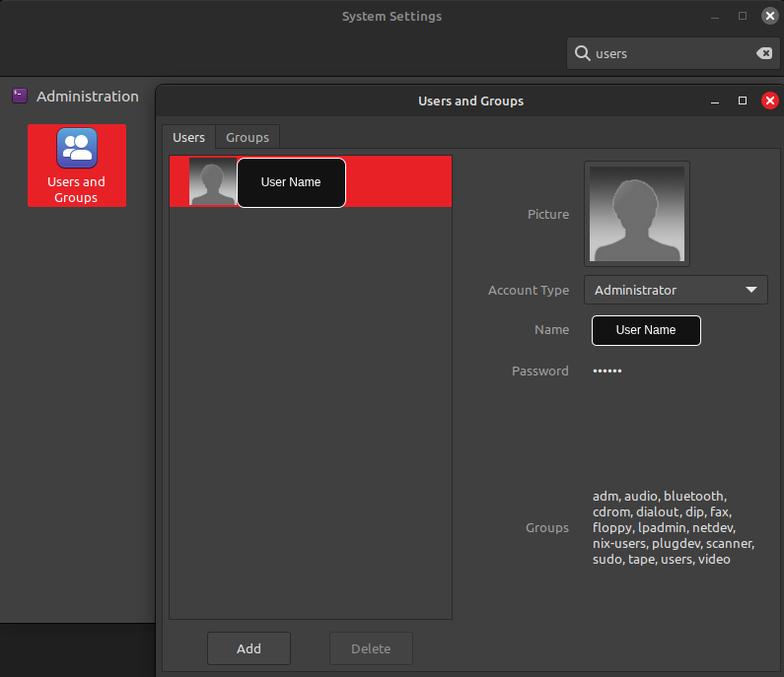Minimize the Users and Groups dialog
Viewport: 784px width, 677px height.
715,101
